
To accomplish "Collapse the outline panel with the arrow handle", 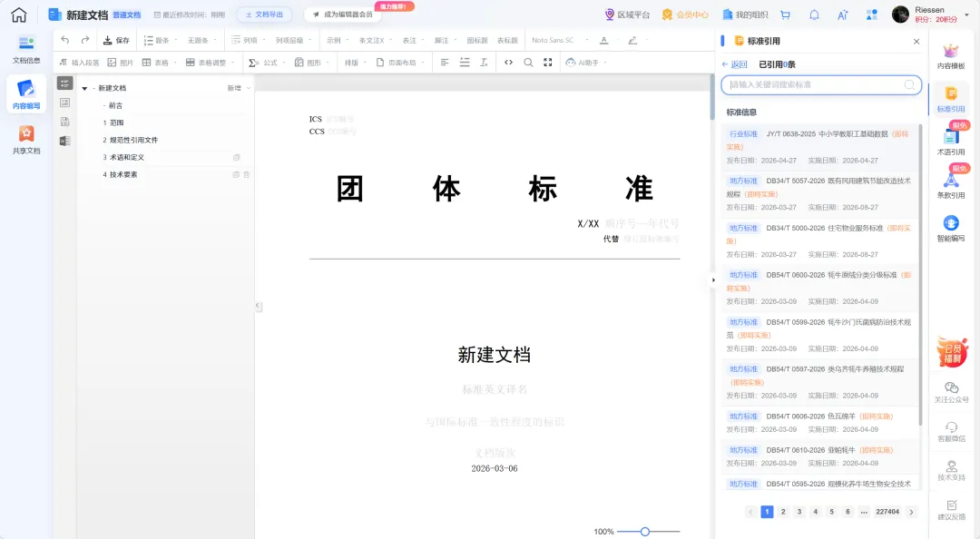I will point(258,306).
